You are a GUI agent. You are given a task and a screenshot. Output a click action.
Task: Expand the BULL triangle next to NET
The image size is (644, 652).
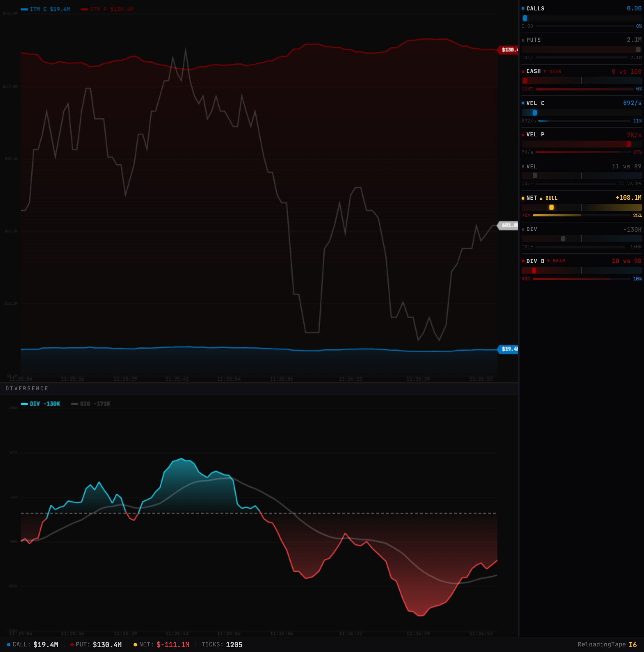541,198
